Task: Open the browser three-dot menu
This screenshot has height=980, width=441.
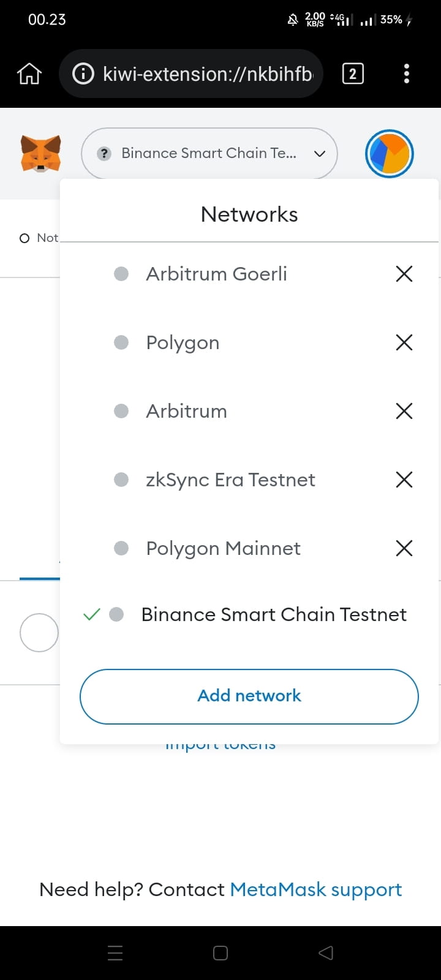Action: [x=407, y=74]
